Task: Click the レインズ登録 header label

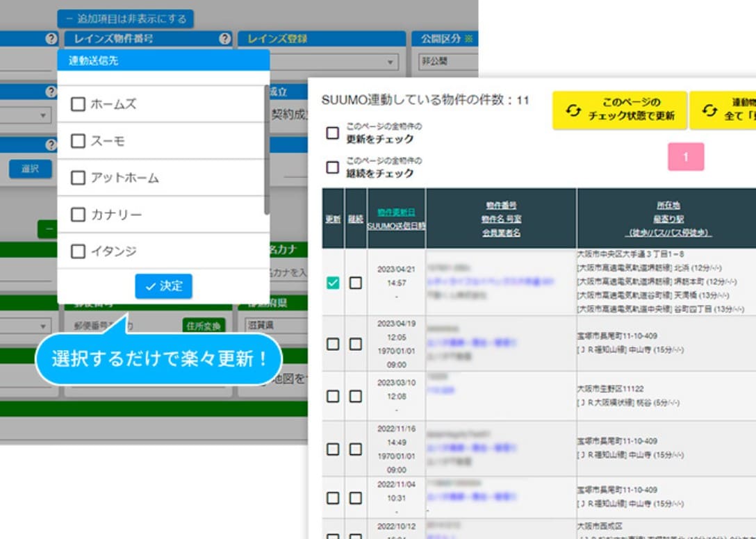Action: pyautogui.click(x=277, y=39)
